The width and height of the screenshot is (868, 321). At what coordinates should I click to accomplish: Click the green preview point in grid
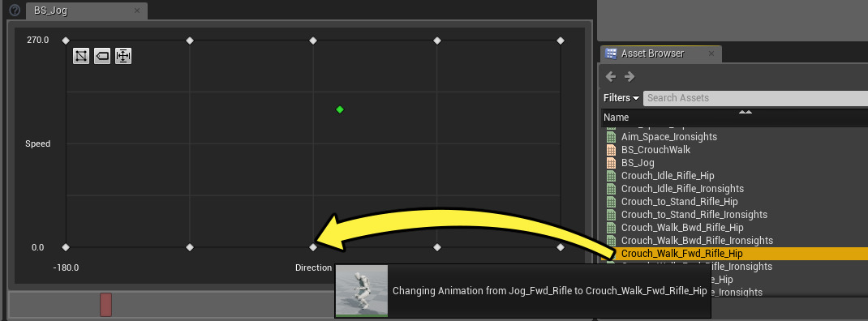pyautogui.click(x=340, y=109)
